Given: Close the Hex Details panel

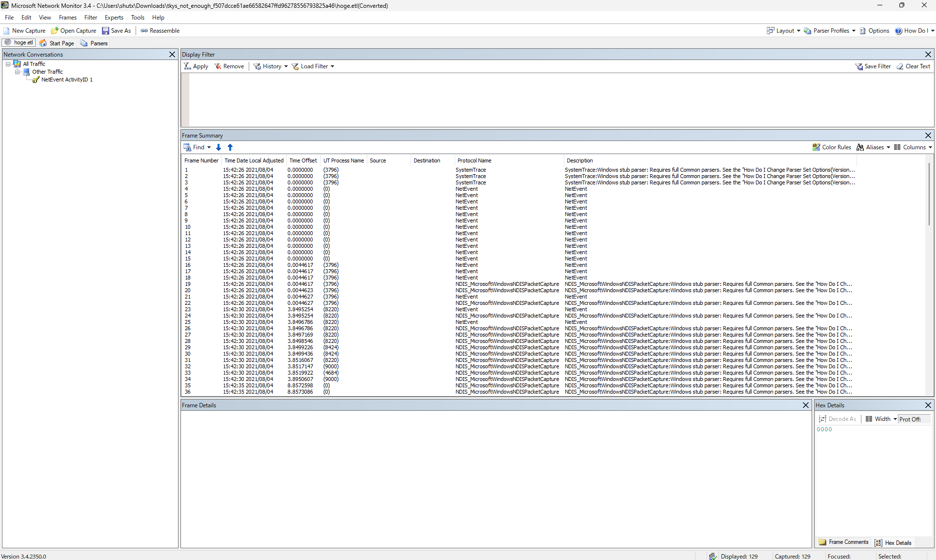Looking at the screenshot, I should (928, 405).
